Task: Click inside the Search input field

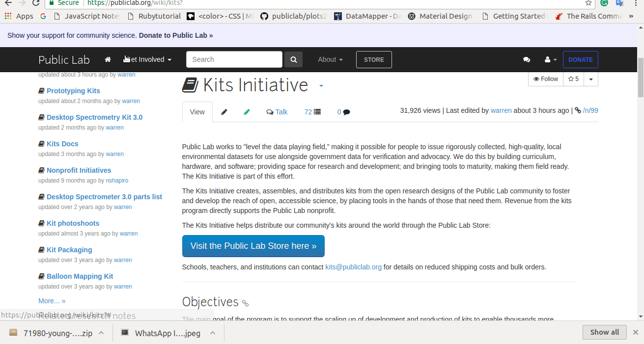Action: pyautogui.click(x=234, y=59)
